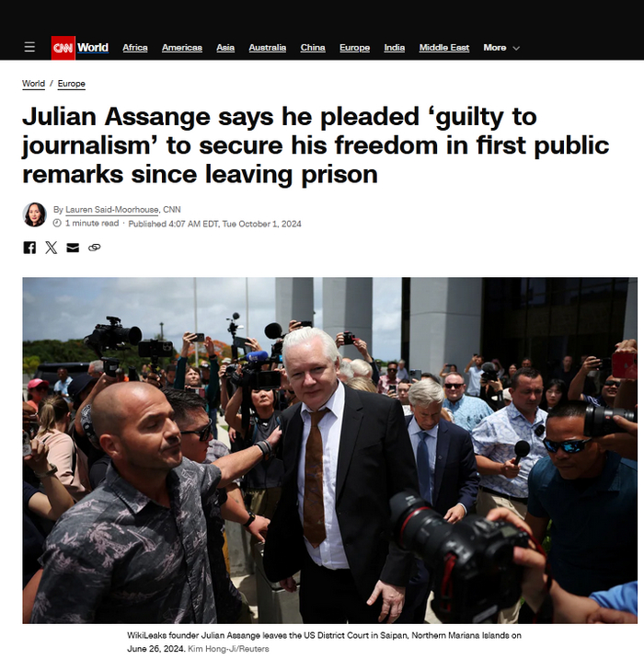Open the Middle East section
The height and width of the screenshot is (659, 644).
(x=444, y=48)
